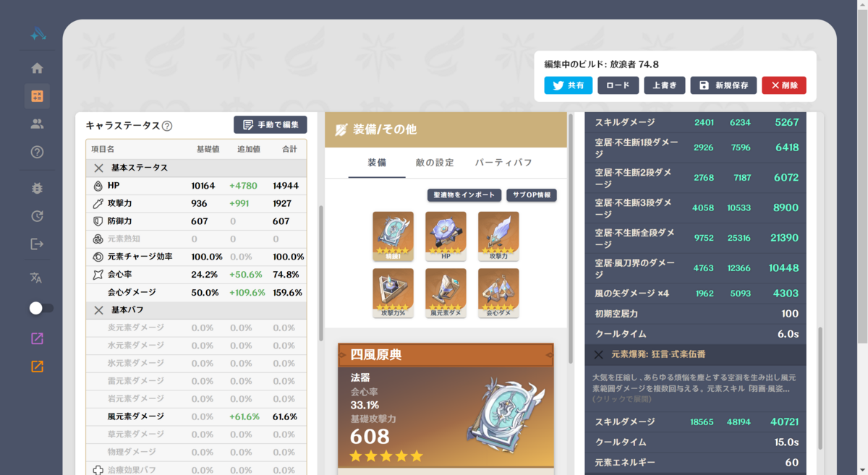
Task: Share build with 共有 Twitter button
Action: [569, 85]
